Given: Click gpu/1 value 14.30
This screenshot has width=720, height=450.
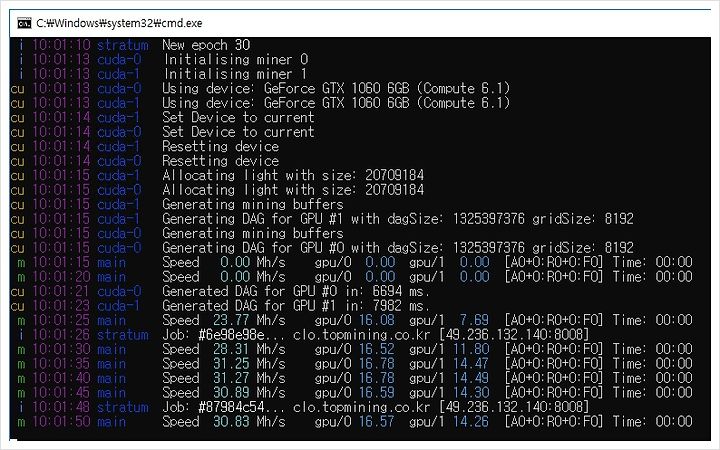Looking at the screenshot, I should [471, 393].
